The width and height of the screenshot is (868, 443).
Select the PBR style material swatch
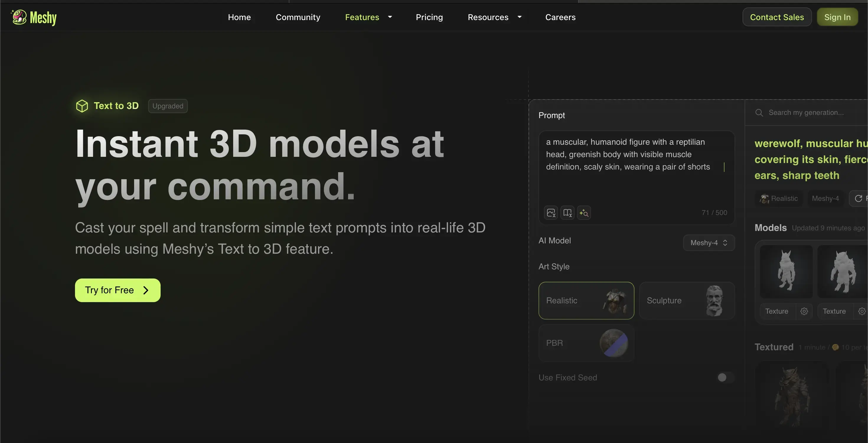pyautogui.click(x=614, y=343)
